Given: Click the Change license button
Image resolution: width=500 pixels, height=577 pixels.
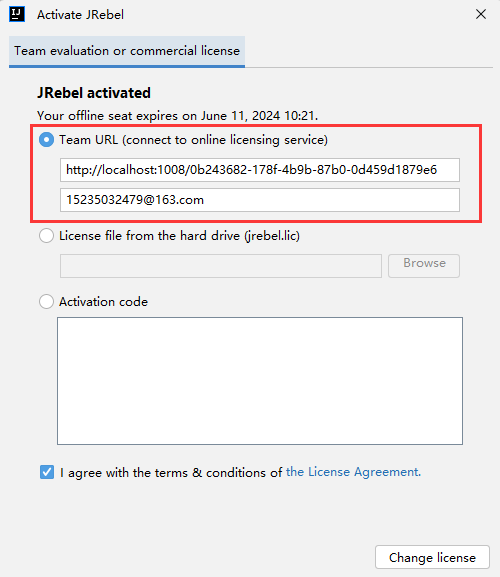Looking at the screenshot, I should [432, 557].
